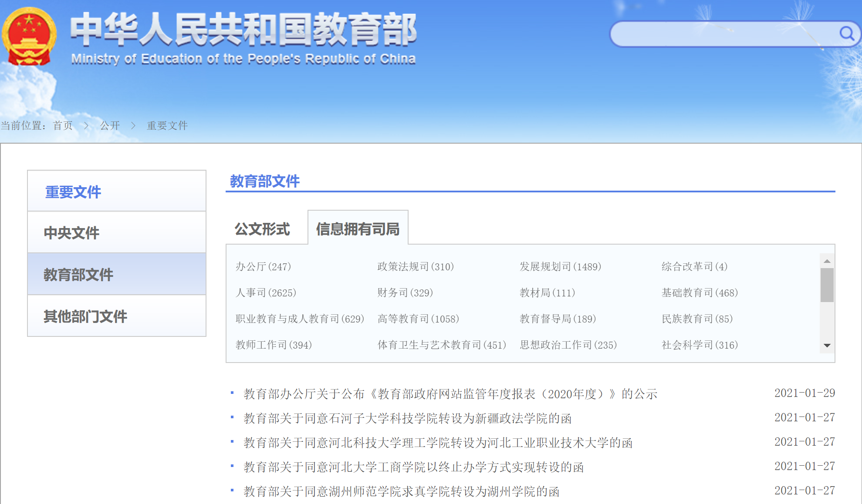This screenshot has width=862, height=504.
Task: Click the department list scrollbar thumb
Action: point(827,285)
